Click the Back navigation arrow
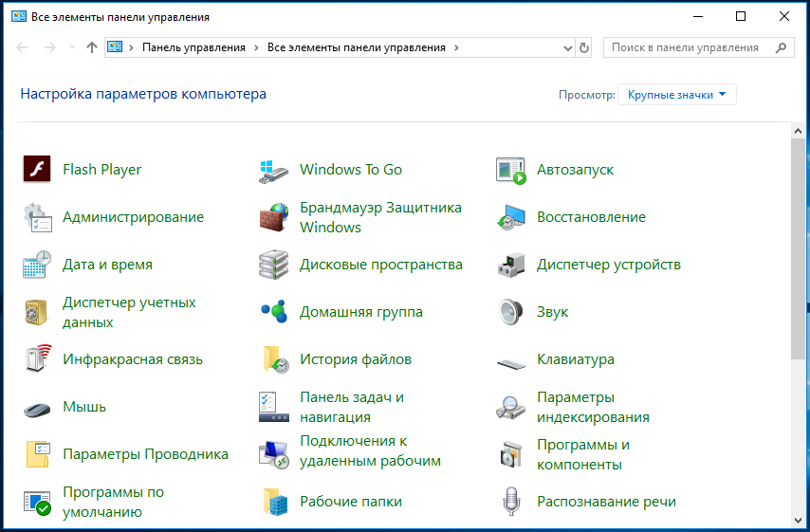The width and height of the screenshot is (810, 532). pos(22,47)
